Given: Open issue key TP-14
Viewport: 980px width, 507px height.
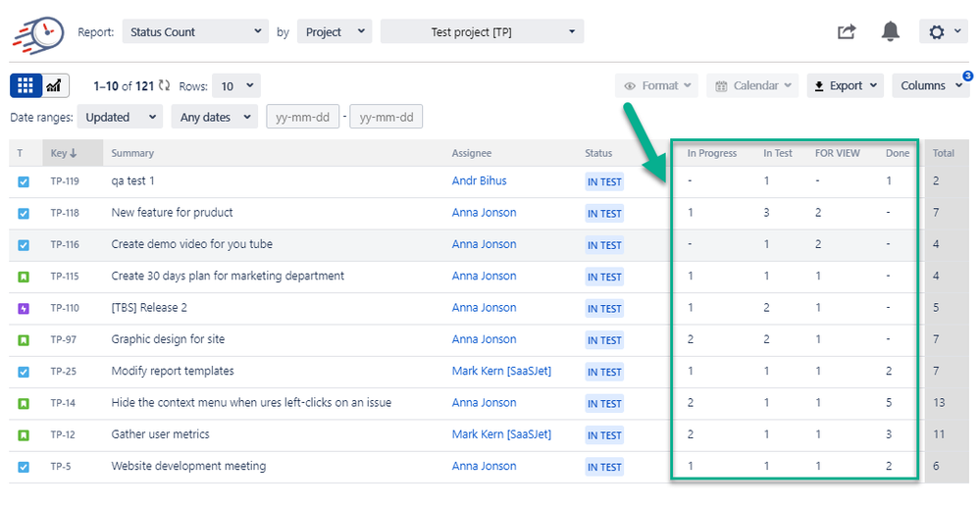Looking at the screenshot, I should [x=63, y=403].
